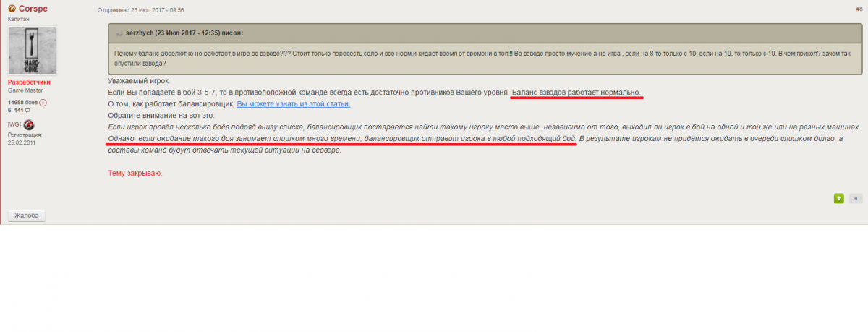This screenshot has height=332, width=868.
Task: Click the status icon beside Corspe's name
Action: 12,9
